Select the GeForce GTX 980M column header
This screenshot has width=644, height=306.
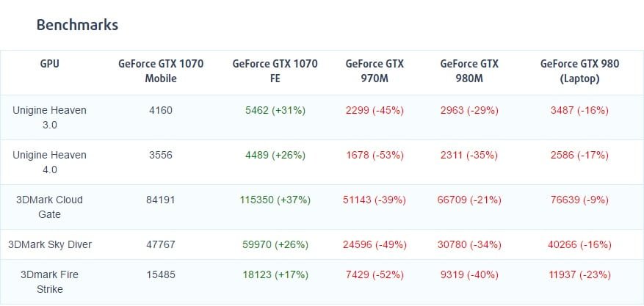coord(469,71)
